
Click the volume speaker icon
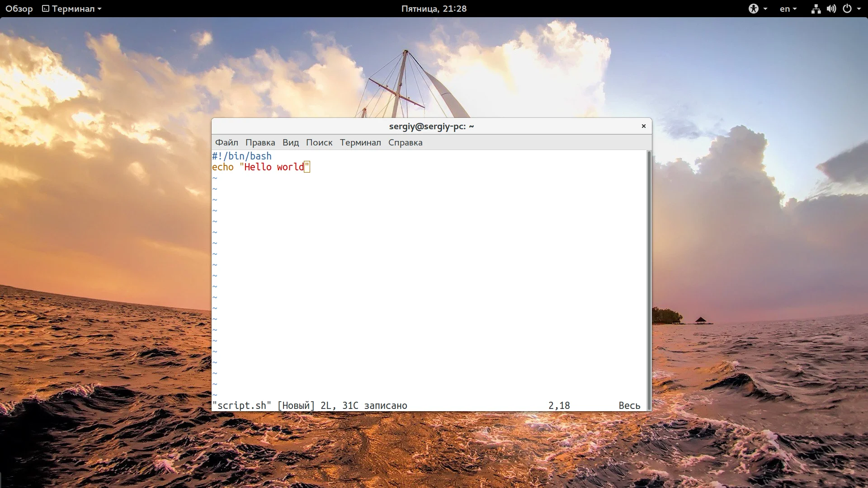click(831, 9)
